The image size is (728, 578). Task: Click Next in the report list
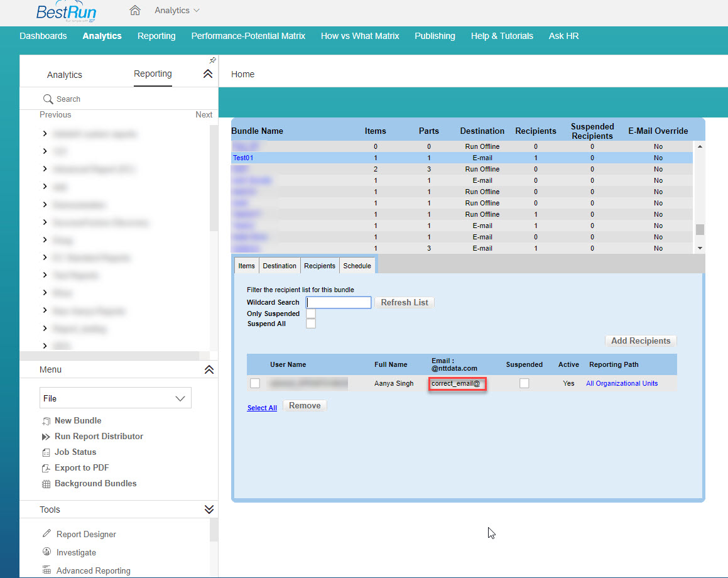coord(204,115)
